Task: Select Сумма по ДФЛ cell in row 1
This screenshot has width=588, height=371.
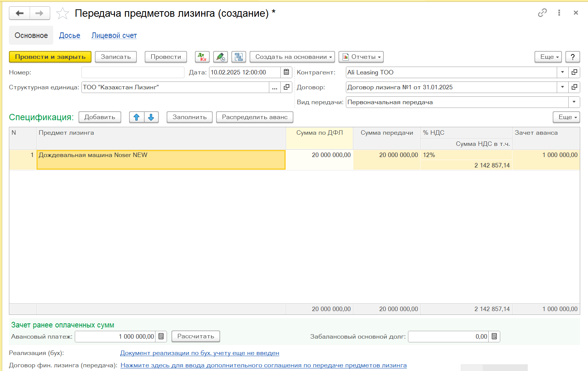Action: pos(319,160)
